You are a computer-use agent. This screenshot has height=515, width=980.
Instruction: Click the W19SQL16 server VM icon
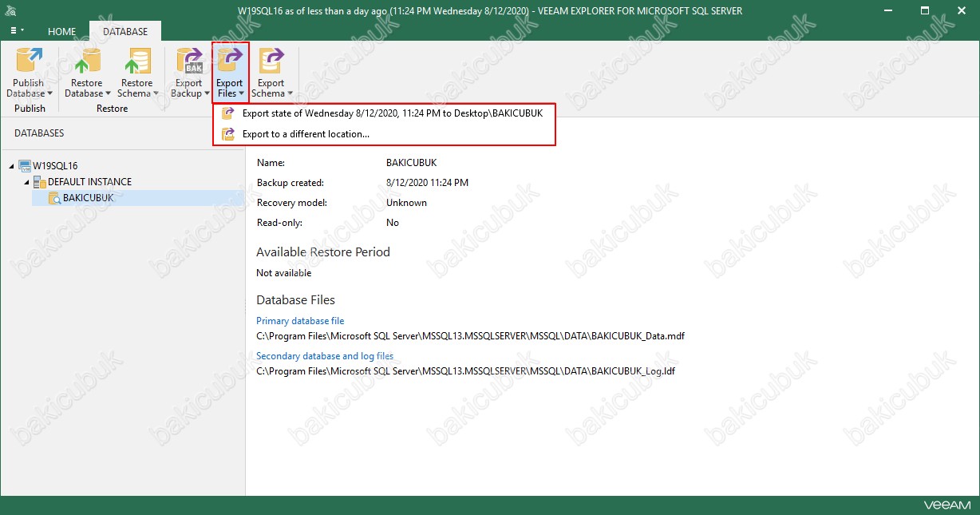point(25,166)
